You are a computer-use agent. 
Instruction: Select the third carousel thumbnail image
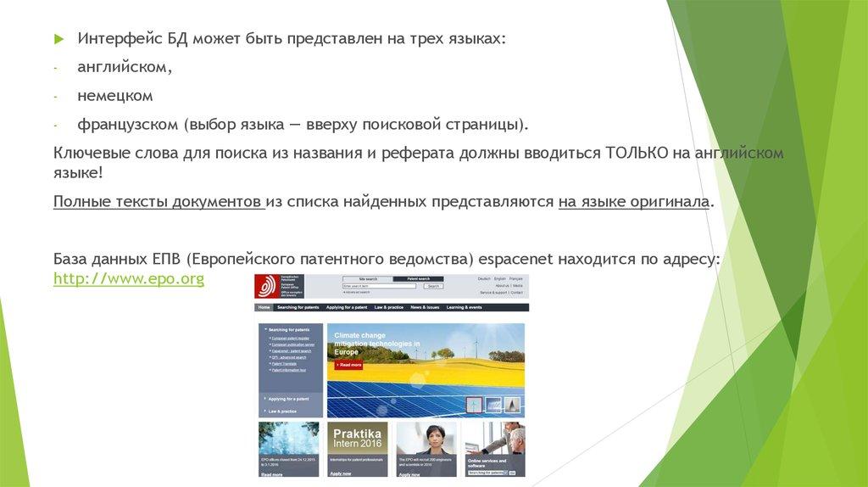click(511, 405)
